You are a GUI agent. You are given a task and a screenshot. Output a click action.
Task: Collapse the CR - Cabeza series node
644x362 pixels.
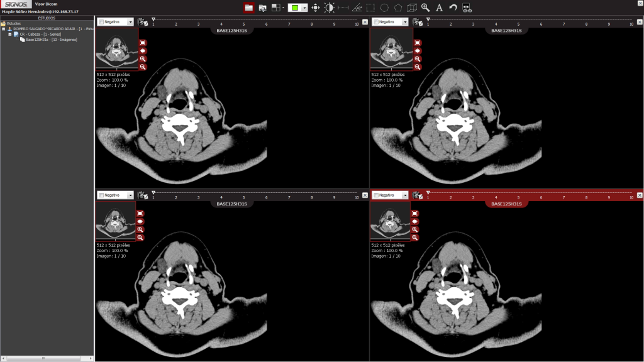coord(9,34)
